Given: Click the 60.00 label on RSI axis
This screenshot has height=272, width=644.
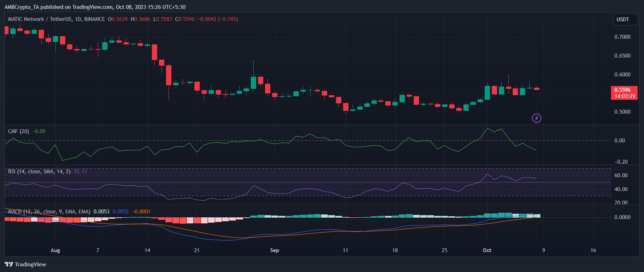Looking at the screenshot, I should pos(621,175).
